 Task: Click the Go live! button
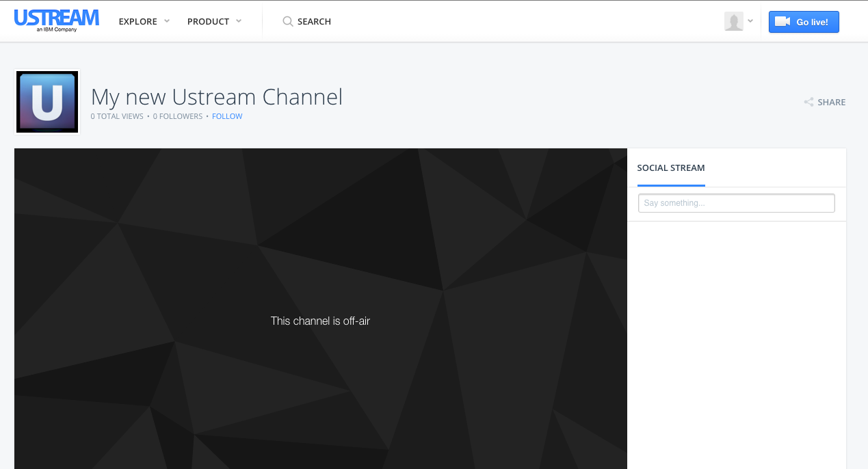click(804, 22)
